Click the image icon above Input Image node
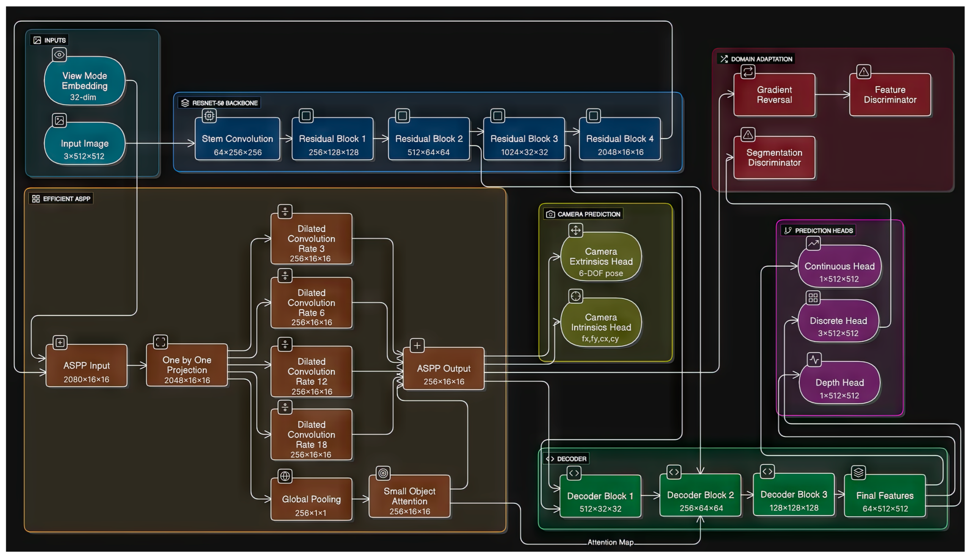 coord(59,120)
